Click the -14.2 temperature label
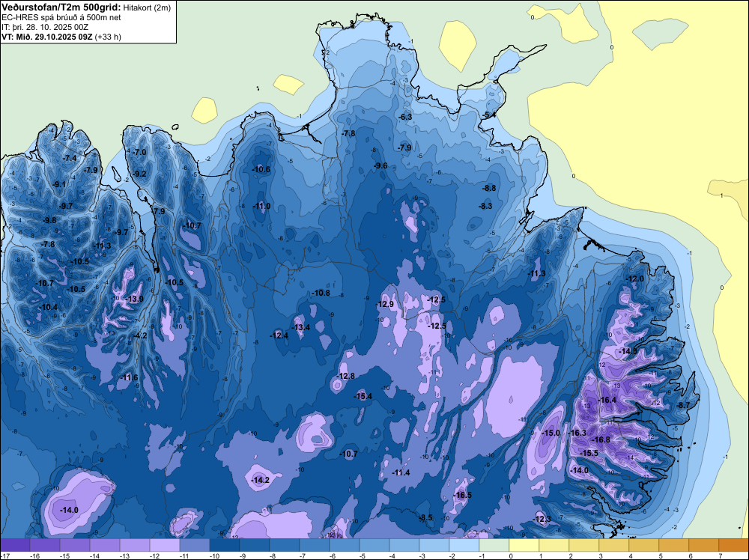This screenshot has height=560, width=749. tap(261, 480)
